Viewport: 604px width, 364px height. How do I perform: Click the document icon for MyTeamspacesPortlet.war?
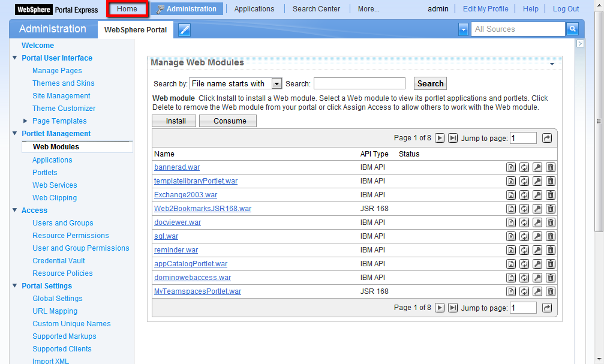[x=511, y=291]
